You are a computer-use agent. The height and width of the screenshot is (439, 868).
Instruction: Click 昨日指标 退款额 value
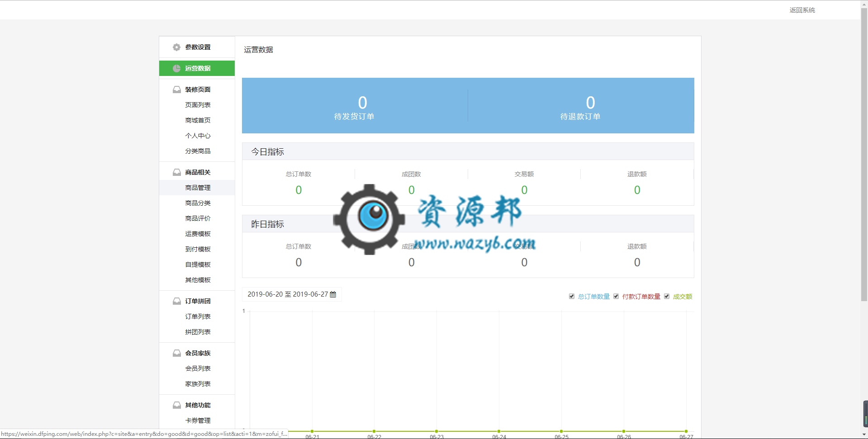click(637, 263)
